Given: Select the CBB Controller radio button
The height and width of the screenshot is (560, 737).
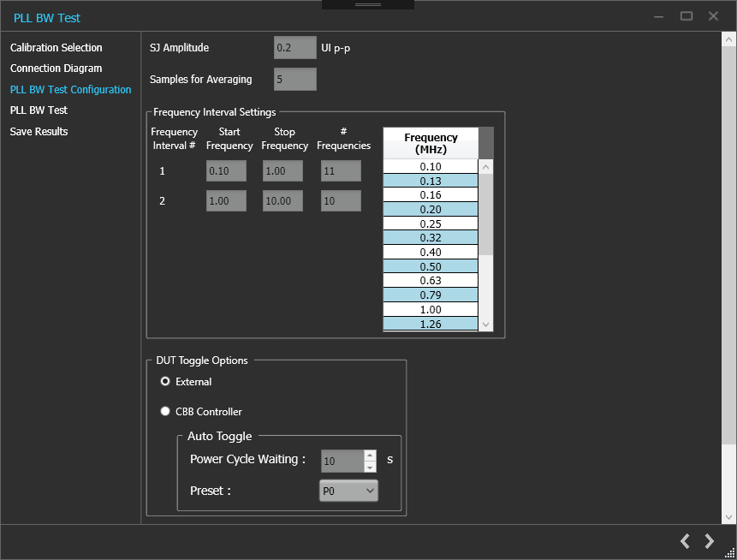Looking at the screenshot, I should coord(165,412).
